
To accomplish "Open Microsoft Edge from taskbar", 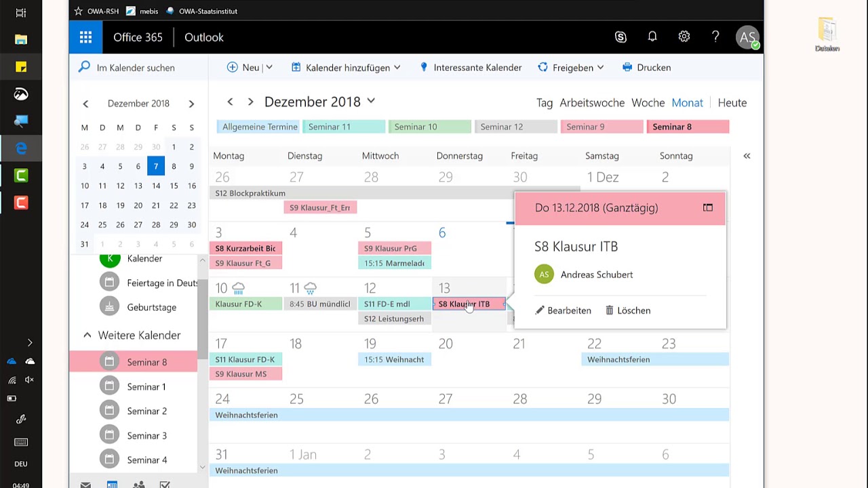I will tap(21, 148).
